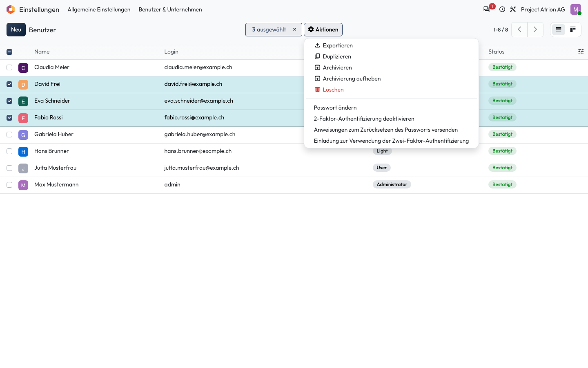This screenshot has width=588, height=368.
Task: Open the Allgemeine Einstellungen menu
Action: (99, 9)
